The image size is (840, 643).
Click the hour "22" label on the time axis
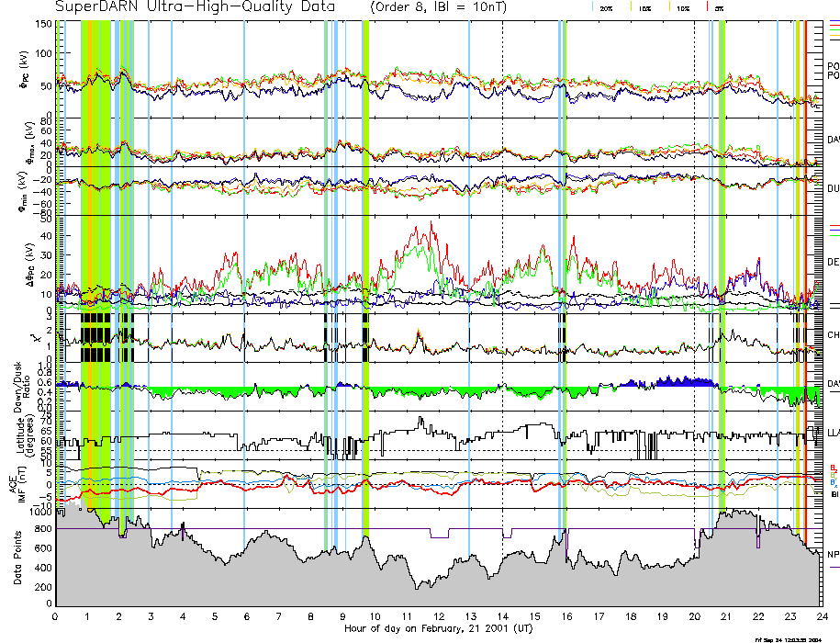point(758,616)
